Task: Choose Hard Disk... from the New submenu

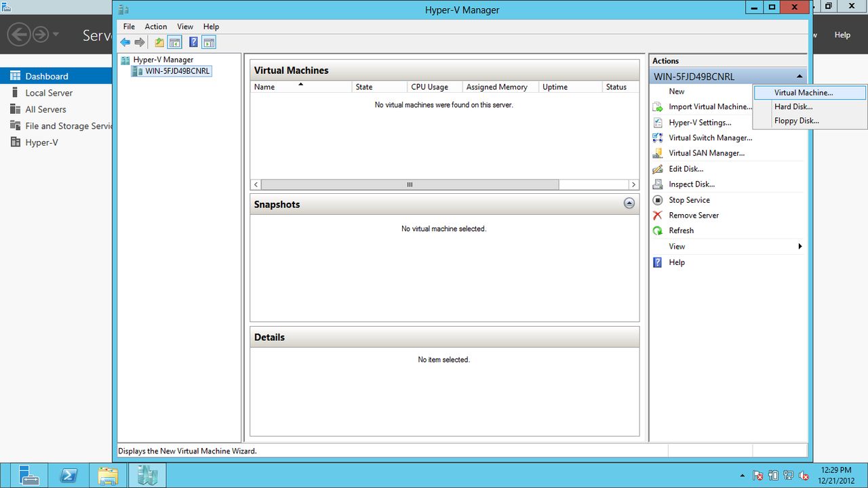Action: click(810, 107)
